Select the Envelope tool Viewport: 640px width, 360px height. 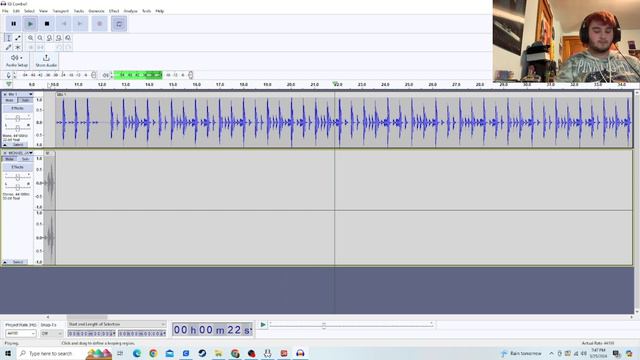click(x=18, y=38)
